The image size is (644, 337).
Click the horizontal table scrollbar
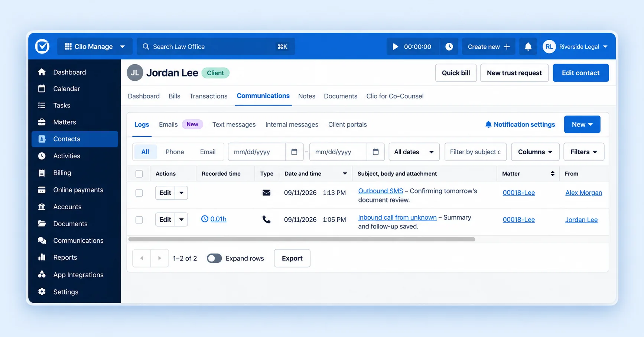[302, 239]
